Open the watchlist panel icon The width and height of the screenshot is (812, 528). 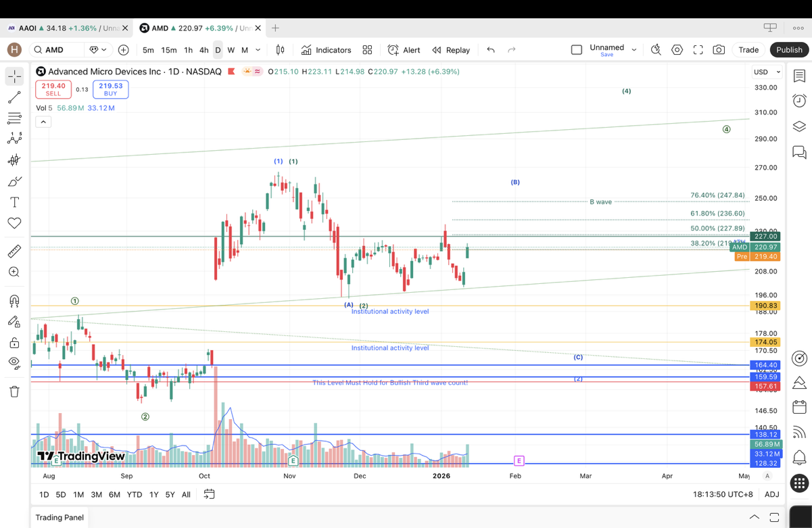click(x=800, y=76)
